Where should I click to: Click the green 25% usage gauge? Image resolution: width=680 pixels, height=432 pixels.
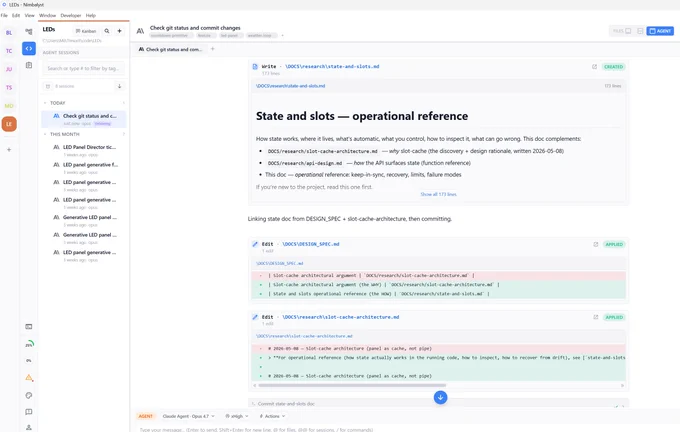tap(29, 344)
